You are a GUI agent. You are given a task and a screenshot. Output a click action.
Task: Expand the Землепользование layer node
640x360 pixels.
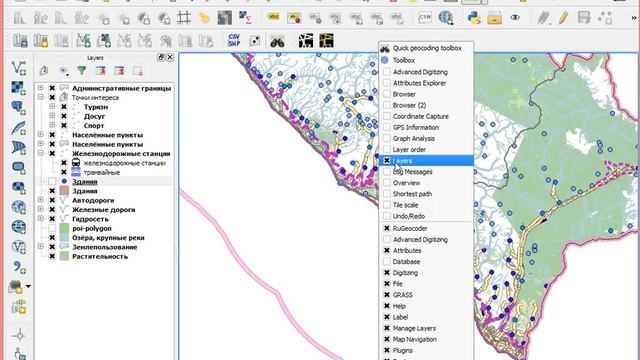(41, 247)
